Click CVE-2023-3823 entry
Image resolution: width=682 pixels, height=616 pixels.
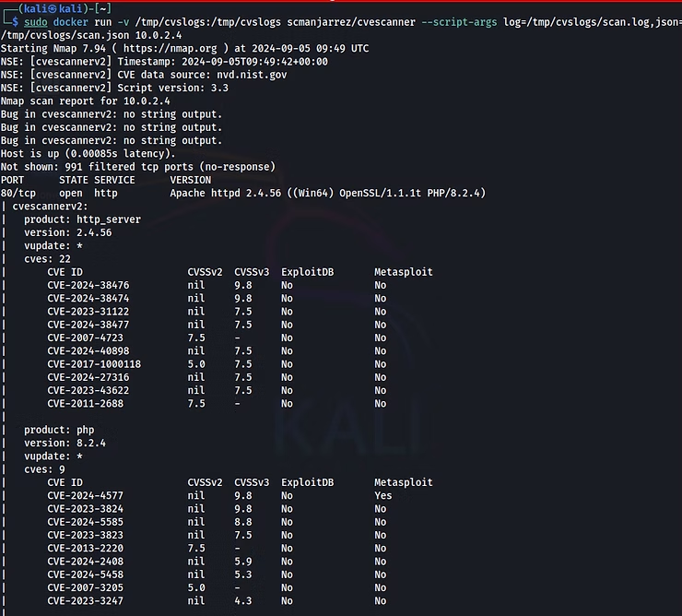click(x=85, y=535)
